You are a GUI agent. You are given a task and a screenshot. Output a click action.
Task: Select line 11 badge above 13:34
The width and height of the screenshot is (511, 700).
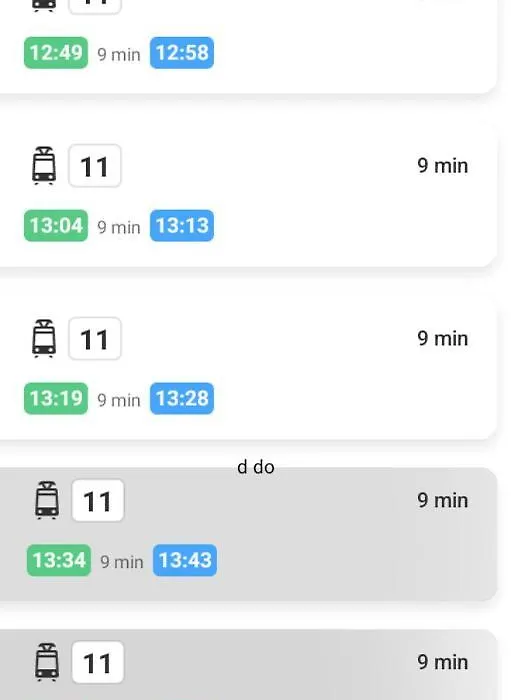point(98,500)
